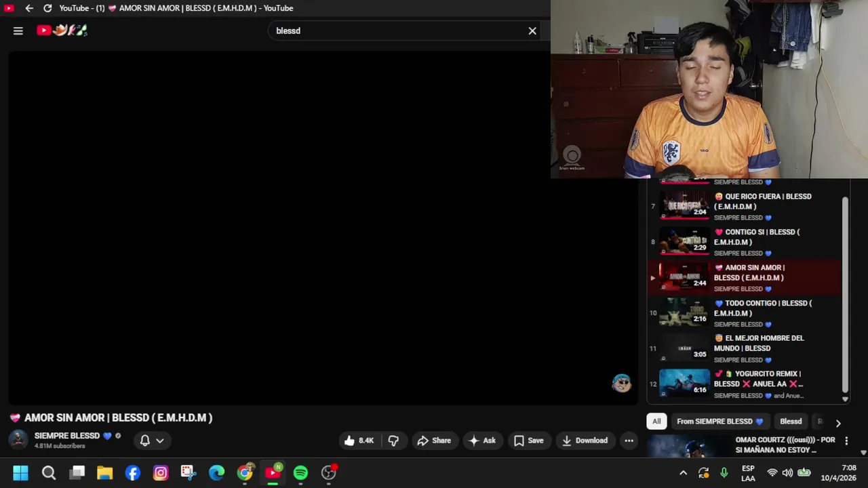Expand the hidden system tray icons
868x488 pixels.
[684, 473]
